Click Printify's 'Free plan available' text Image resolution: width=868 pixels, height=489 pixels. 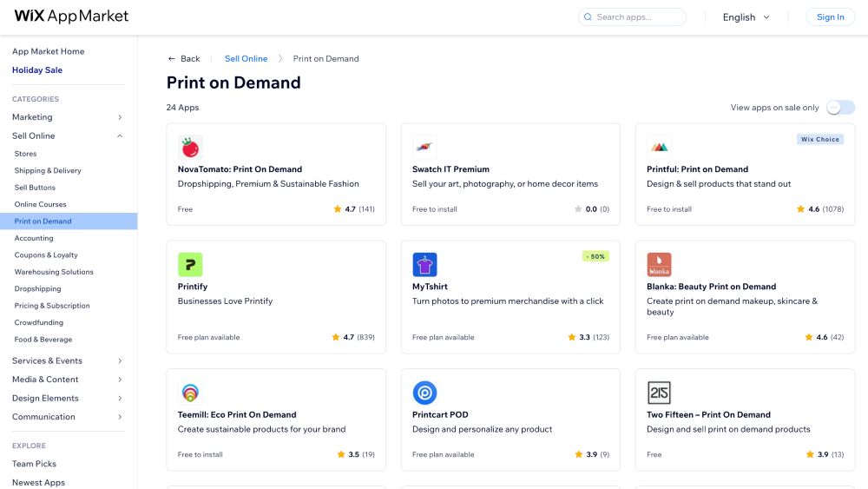pyautogui.click(x=208, y=337)
